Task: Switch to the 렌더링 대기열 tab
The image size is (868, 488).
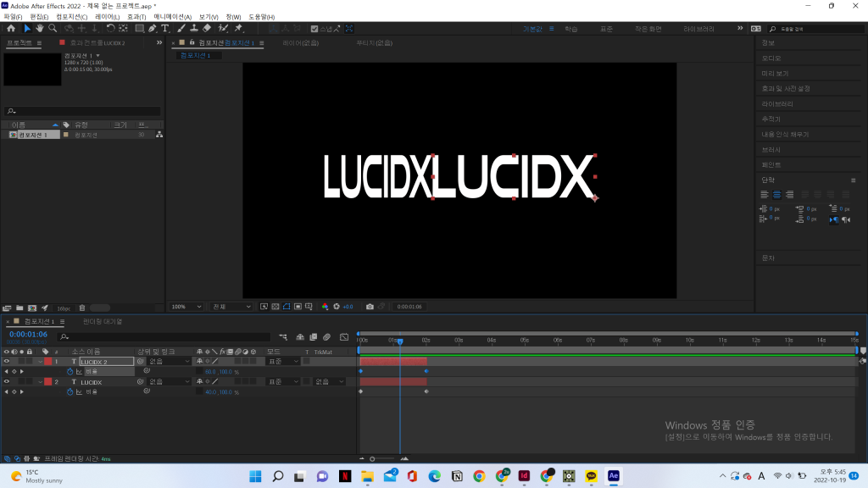Action: tap(103, 321)
